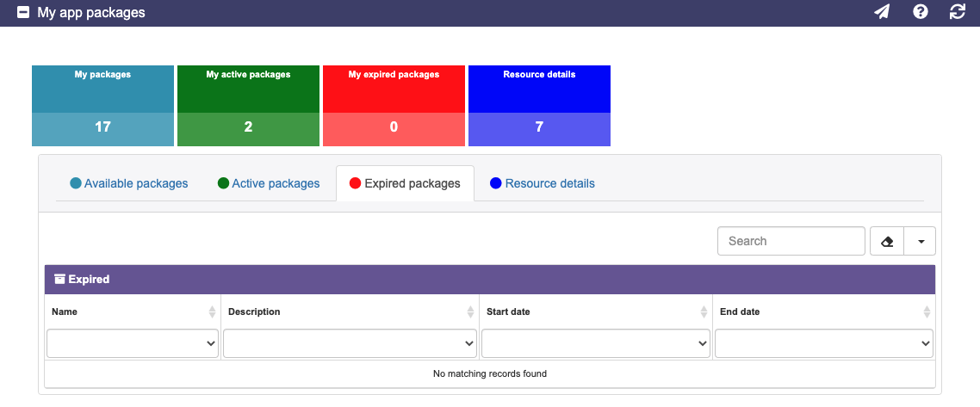980x407 pixels.
Task: Click the My app packages title
Action: click(x=91, y=13)
